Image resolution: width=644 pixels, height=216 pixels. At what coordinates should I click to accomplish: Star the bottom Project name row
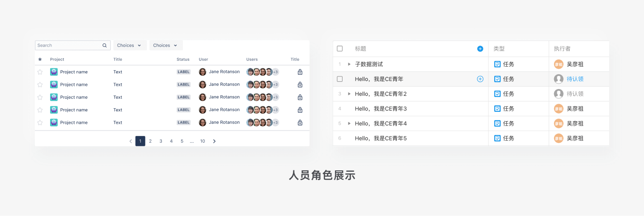(x=40, y=123)
